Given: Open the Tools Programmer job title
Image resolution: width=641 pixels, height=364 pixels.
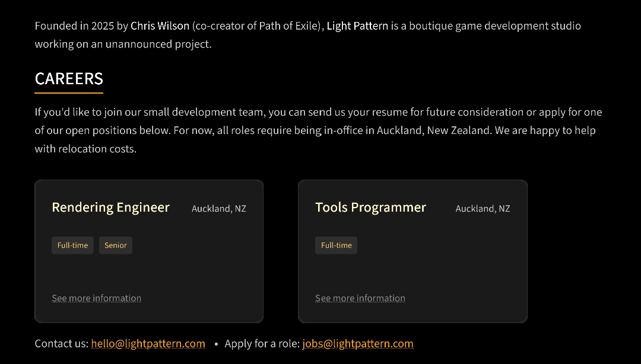Looking at the screenshot, I should pos(370,207).
